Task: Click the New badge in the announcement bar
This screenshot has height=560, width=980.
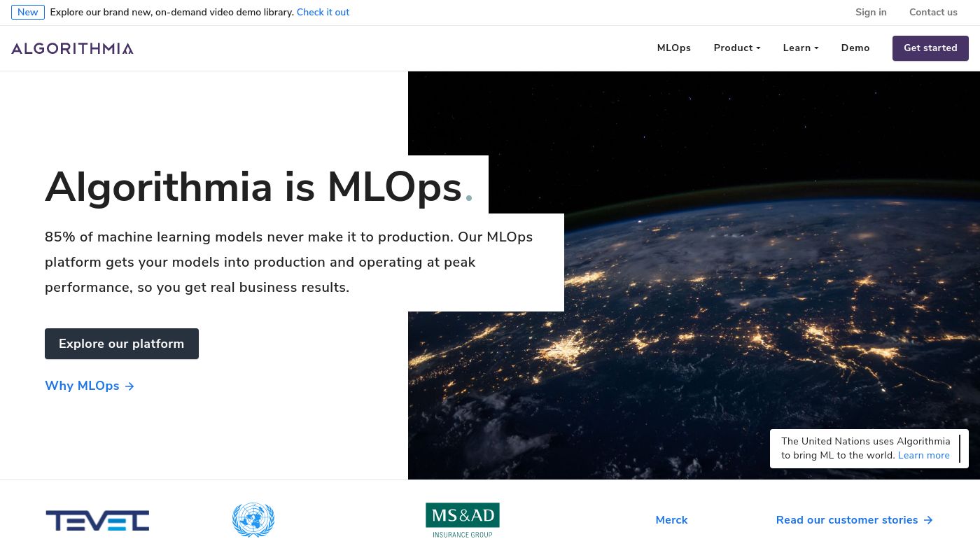Action: tap(27, 12)
